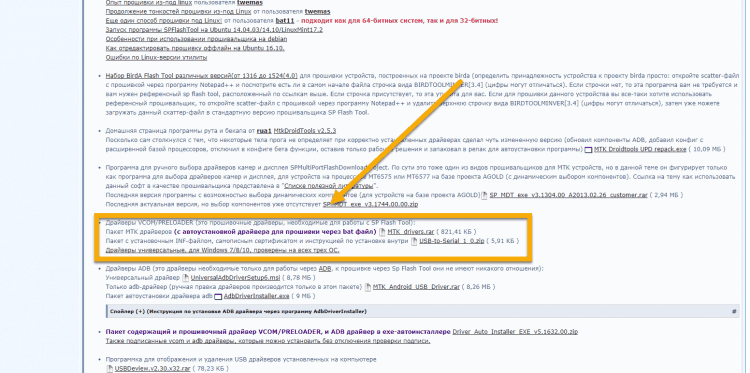
Task: Click exe icon beside MTK_Droidtools_UPD_repack.exe
Action: pos(588,150)
